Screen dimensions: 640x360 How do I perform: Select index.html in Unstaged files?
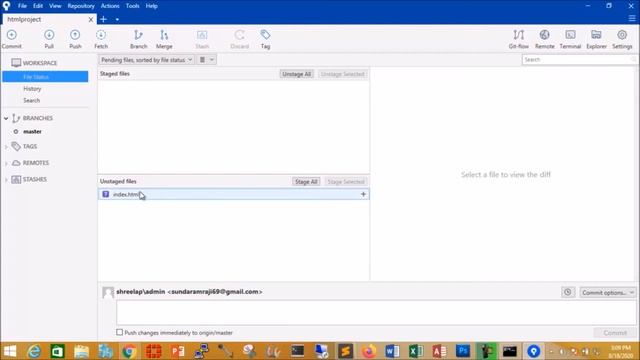233,194
